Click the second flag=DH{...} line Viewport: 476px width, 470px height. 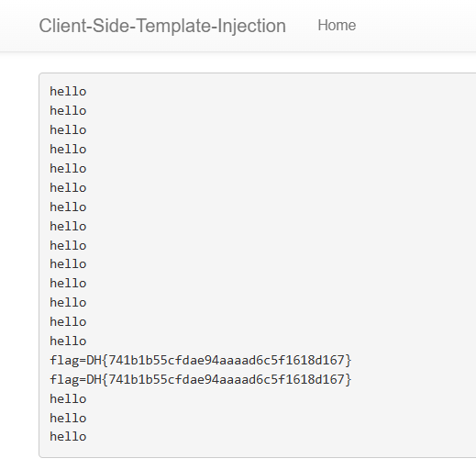point(201,379)
